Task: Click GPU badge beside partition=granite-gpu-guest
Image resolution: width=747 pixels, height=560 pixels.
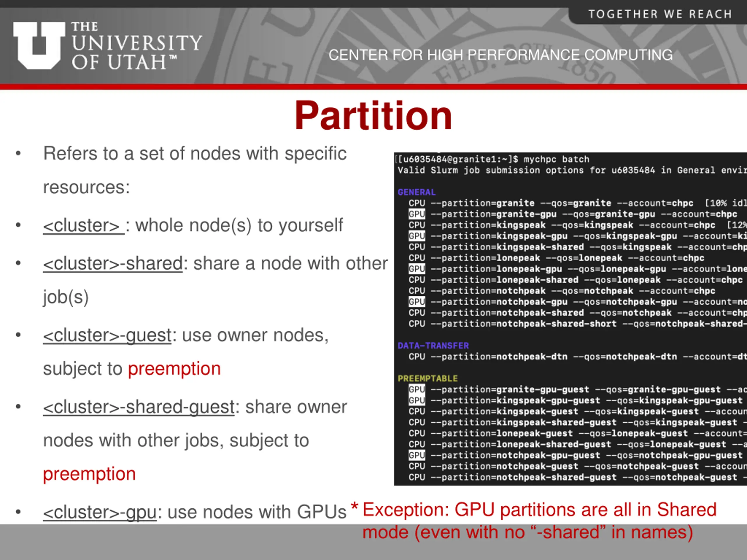Action: tap(417, 390)
